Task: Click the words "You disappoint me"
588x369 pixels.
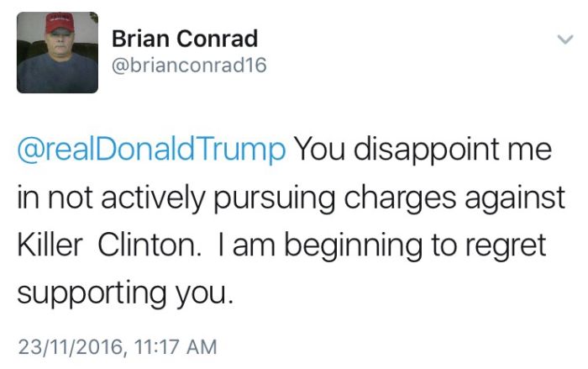Action: 422,150
